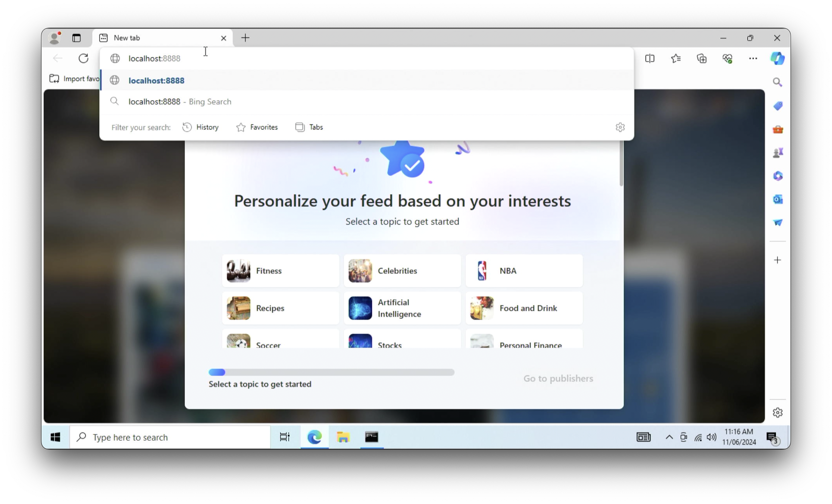Click the topic selection progress bar
The width and height of the screenshot is (832, 504).
(x=331, y=372)
